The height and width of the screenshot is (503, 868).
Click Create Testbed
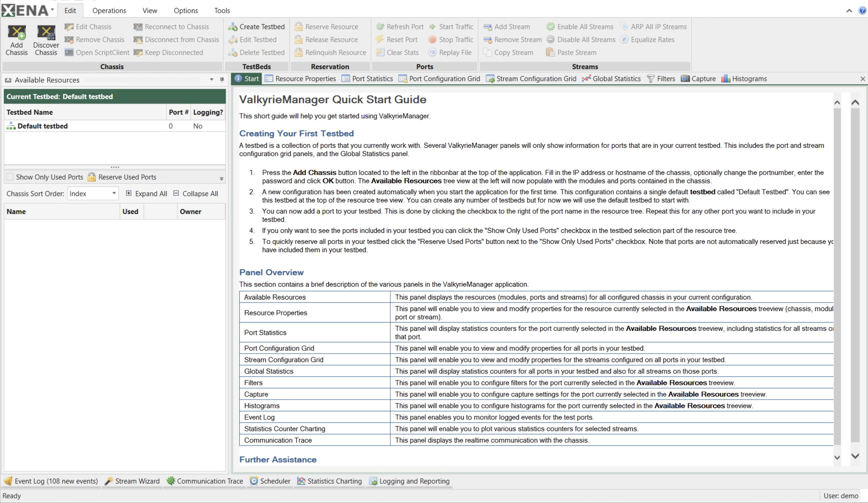[x=256, y=26]
